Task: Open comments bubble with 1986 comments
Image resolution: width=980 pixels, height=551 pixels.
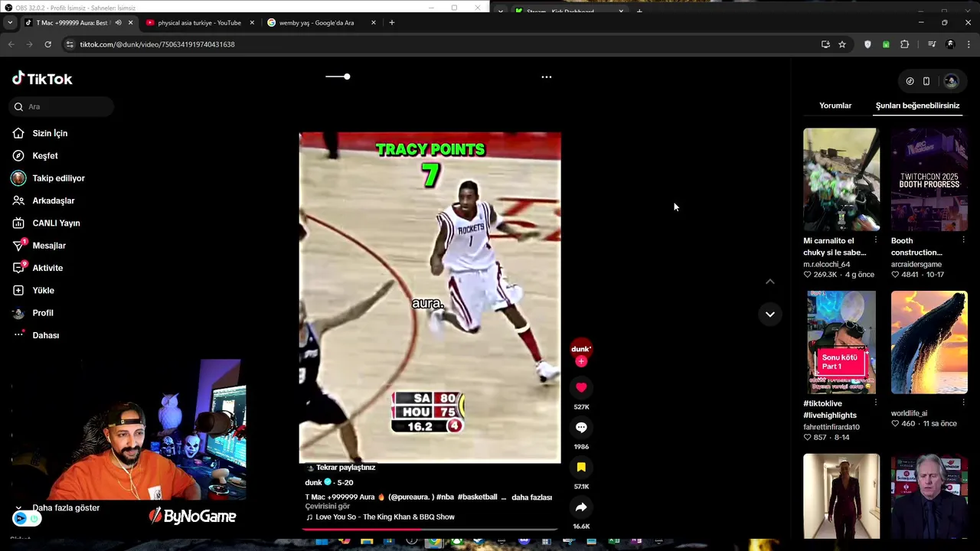Action: (581, 428)
